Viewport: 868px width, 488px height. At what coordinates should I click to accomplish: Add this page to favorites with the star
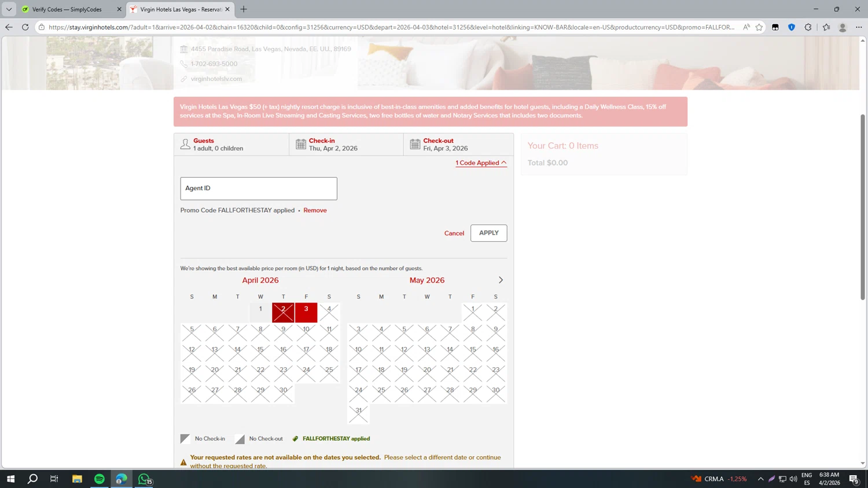pyautogui.click(x=759, y=27)
